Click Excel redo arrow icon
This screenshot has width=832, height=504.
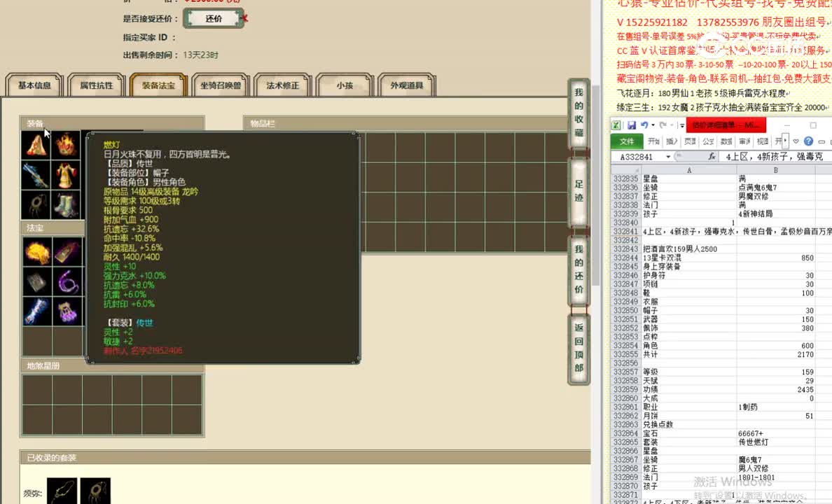(x=663, y=126)
